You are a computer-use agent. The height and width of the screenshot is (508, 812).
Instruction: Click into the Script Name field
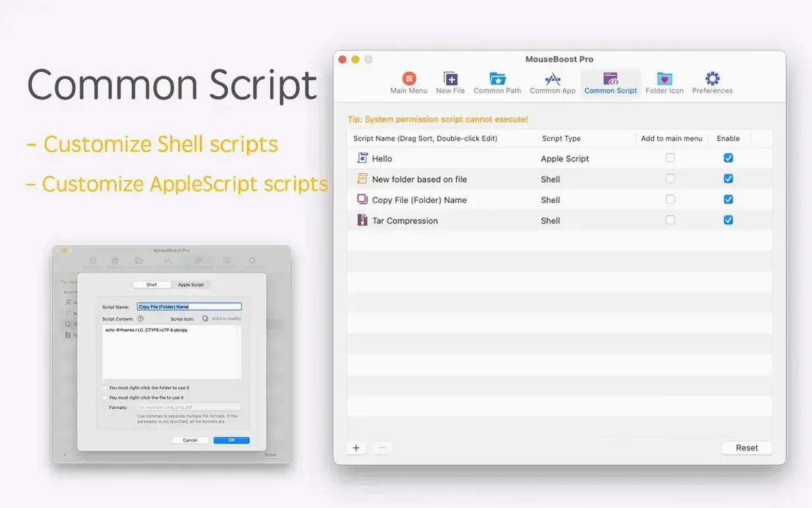click(190, 306)
